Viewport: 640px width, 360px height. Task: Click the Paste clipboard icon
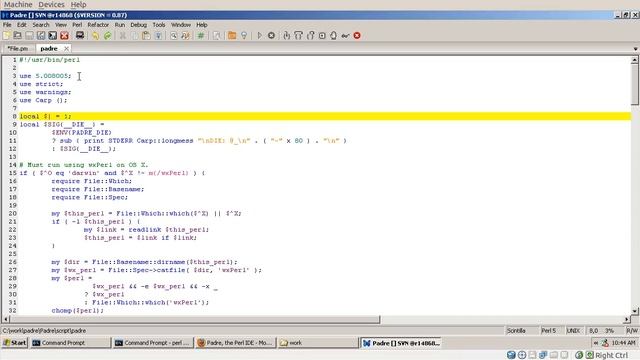click(146, 36)
